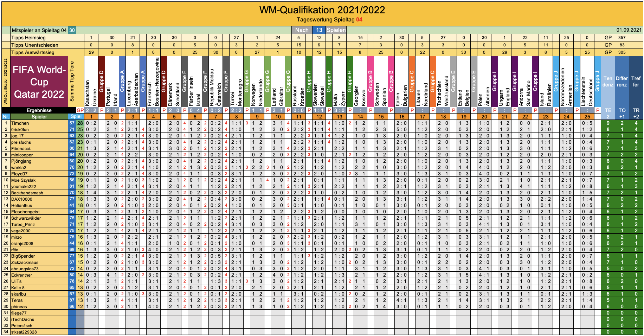Select the Italien Bulgarien match header
This screenshot has height=336, width=644.
tap(401, 82)
